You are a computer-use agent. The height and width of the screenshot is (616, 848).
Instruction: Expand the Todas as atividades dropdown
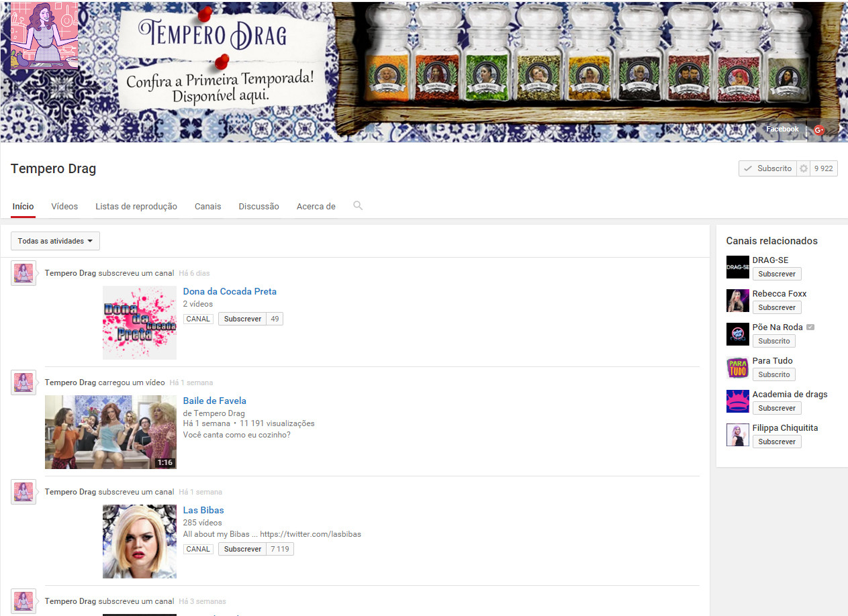[55, 241]
